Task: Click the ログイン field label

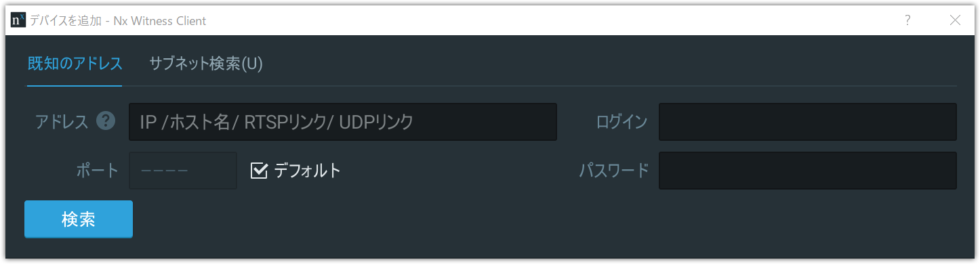Action: pyautogui.click(x=621, y=122)
